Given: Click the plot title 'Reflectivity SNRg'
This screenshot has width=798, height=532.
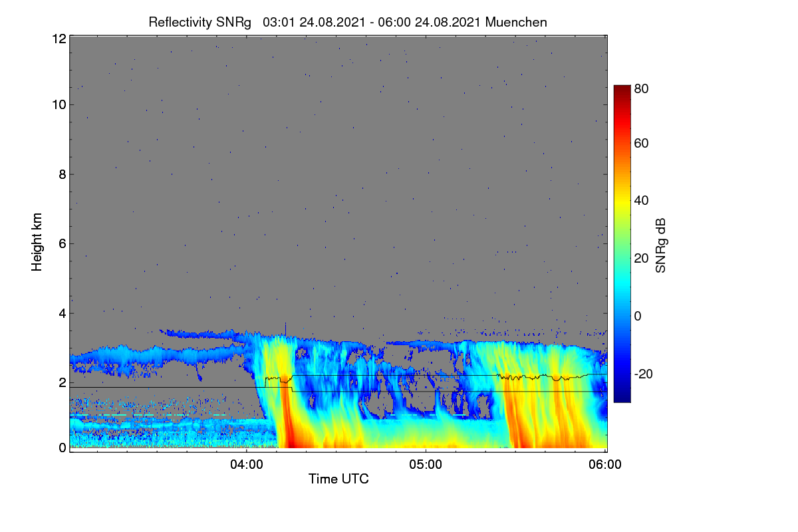Looking at the screenshot, I should [200, 22].
